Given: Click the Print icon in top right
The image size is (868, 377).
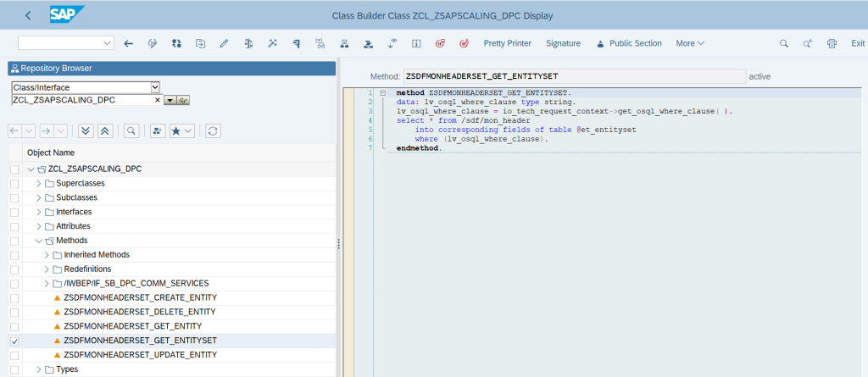Looking at the screenshot, I should click(x=831, y=43).
